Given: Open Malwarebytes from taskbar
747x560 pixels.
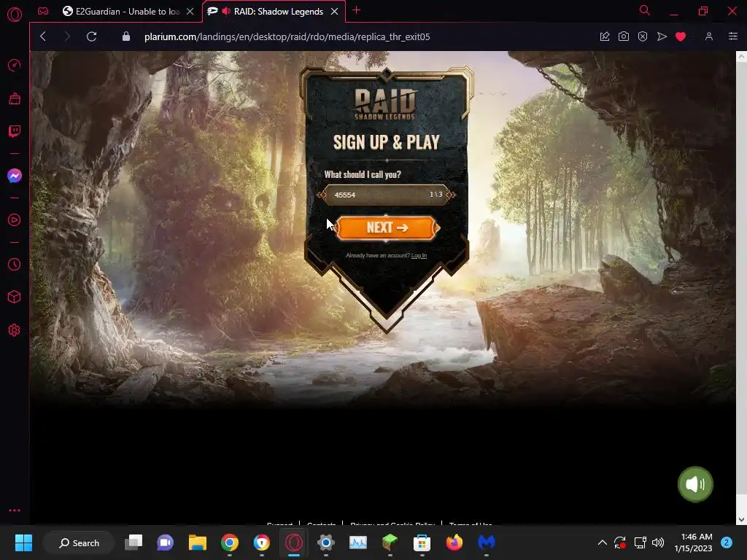Looking at the screenshot, I should click(x=487, y=542).
